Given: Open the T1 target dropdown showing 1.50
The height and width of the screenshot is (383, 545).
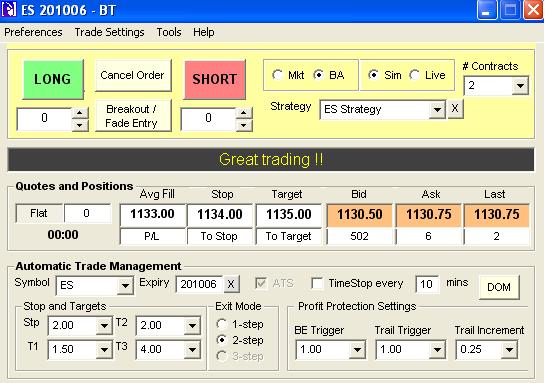Looking at the screenshot, I should pyautogui.click(x=104, y=350).
